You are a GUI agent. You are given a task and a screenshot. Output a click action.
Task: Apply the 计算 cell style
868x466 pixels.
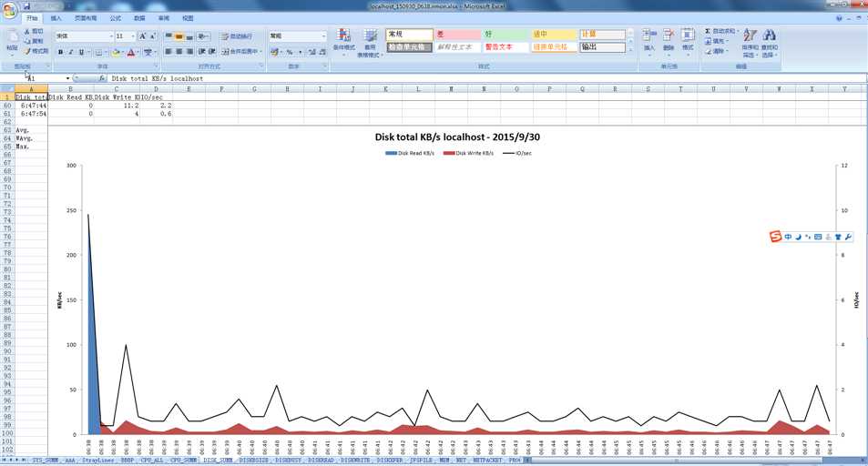pyautogui.click(x=602, y=35)
